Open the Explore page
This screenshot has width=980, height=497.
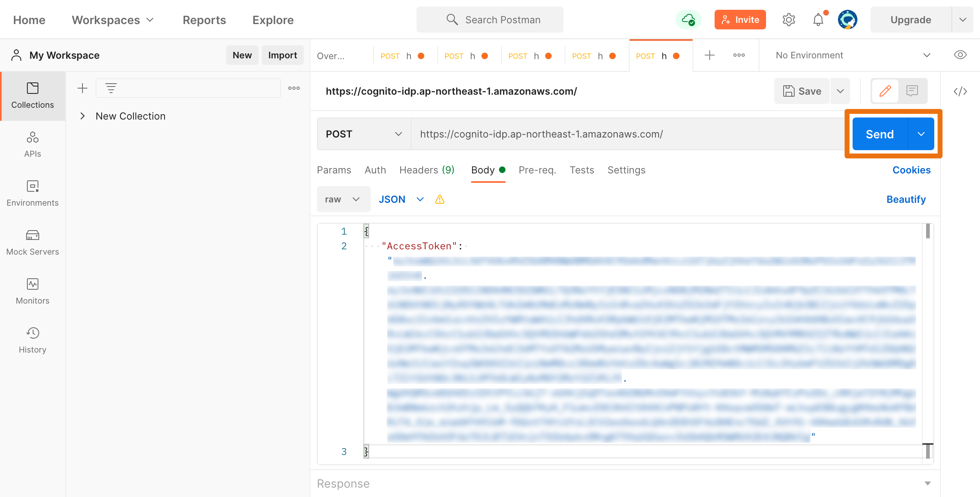(273, 20)
